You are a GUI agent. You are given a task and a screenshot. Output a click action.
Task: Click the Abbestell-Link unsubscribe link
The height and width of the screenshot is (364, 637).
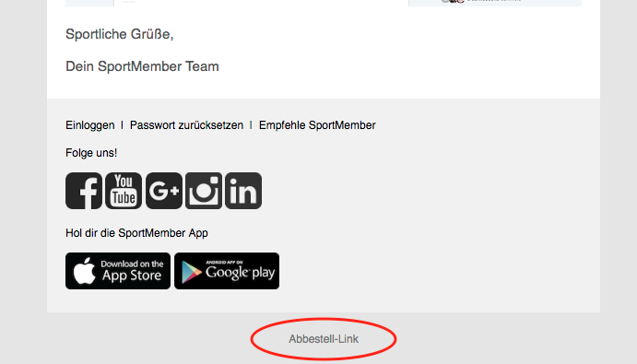tap(324, 339)
